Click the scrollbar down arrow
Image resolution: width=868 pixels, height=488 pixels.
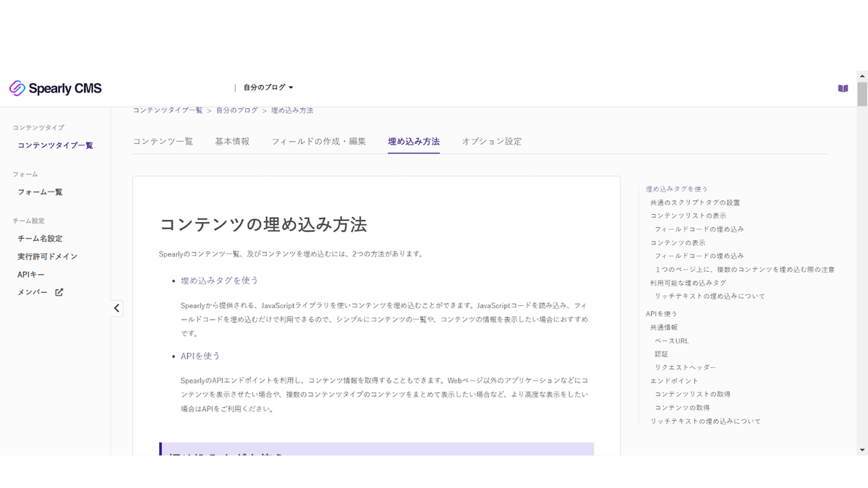pos(861,450)
